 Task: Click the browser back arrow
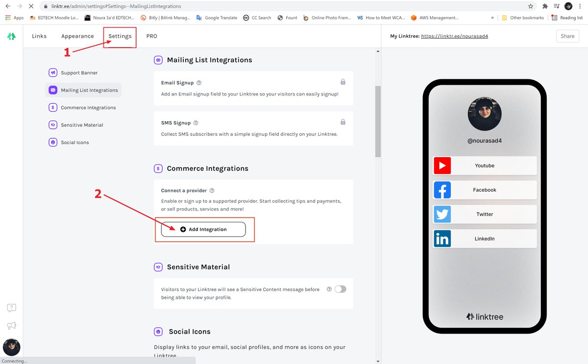pyautogui.click(x=8, y=6)
